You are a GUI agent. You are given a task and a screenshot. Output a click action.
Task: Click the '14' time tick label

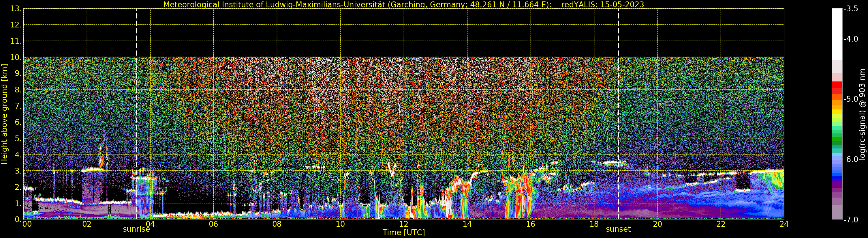pyautogui.click(x=467, y=224)
